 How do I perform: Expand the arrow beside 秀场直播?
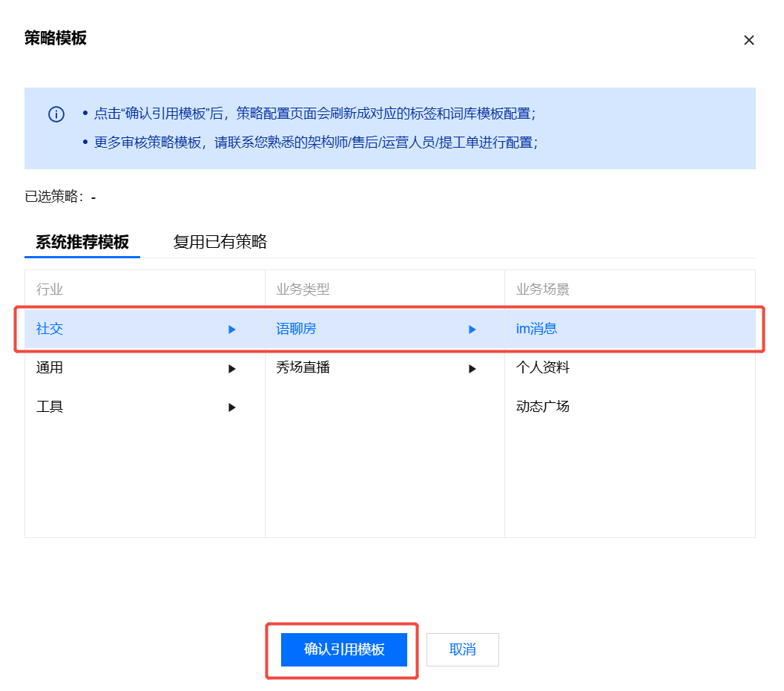coord(472,369)
